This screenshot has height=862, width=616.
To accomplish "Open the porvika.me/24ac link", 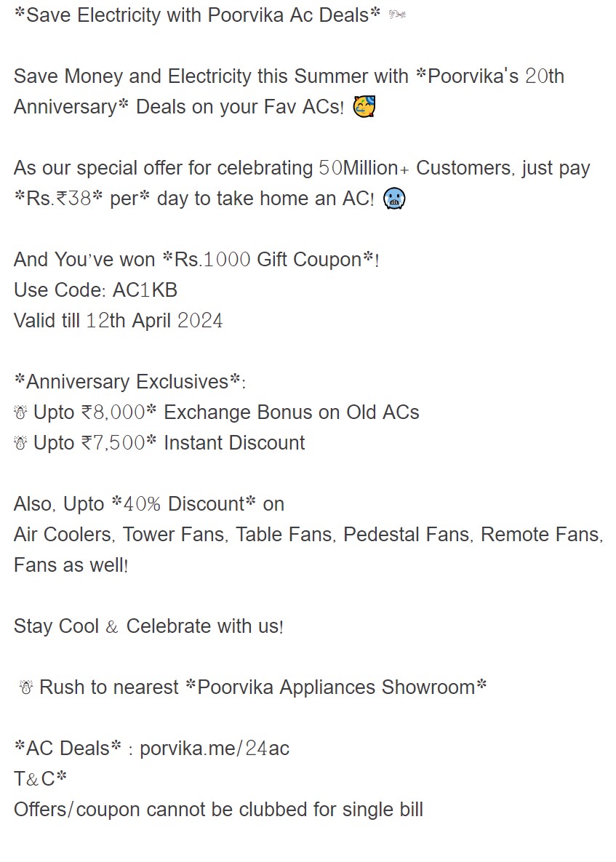I will coord(215,749).
